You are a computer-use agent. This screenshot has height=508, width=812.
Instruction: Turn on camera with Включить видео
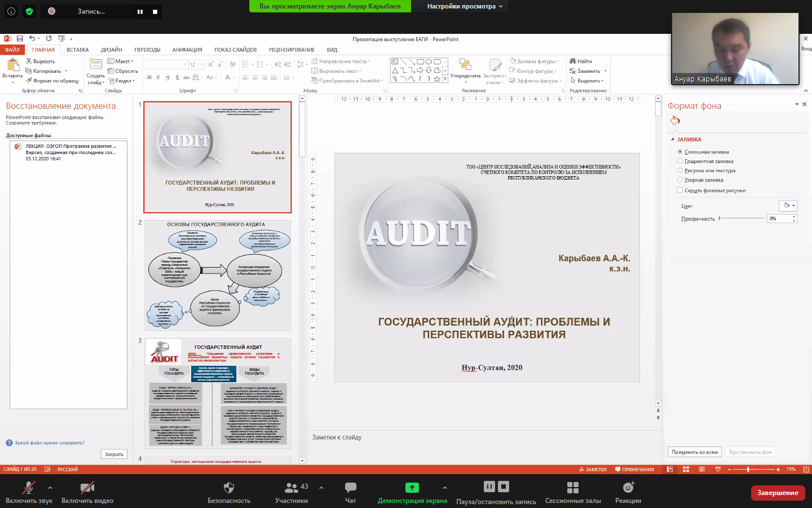click(x=87, y=492)
